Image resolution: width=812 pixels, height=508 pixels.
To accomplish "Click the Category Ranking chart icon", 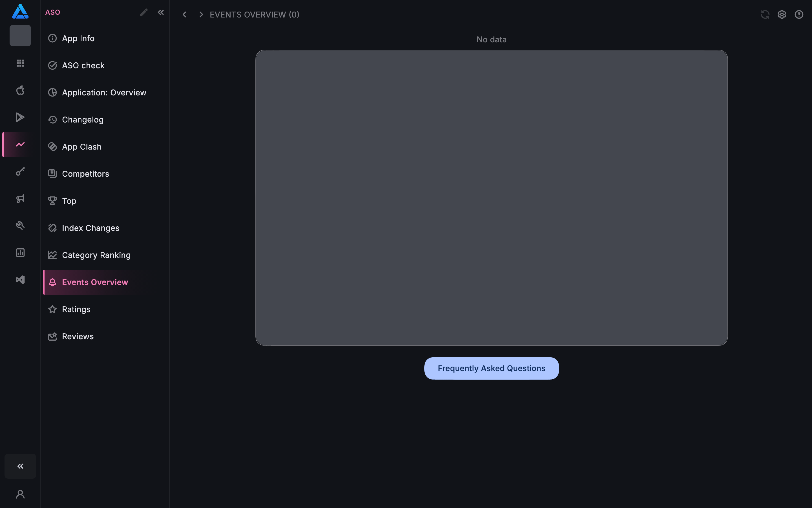I will click(52, 255).
